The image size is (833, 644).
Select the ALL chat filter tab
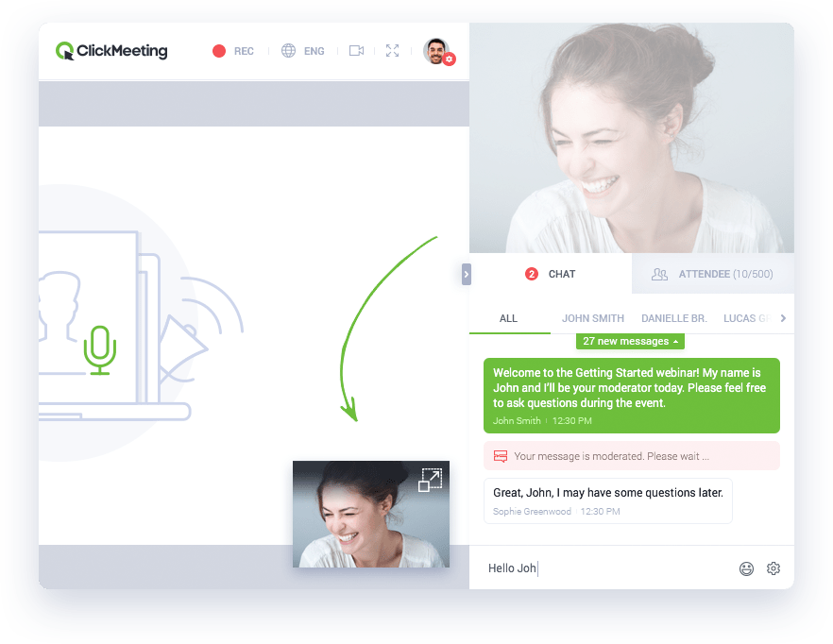coord(508,318)
